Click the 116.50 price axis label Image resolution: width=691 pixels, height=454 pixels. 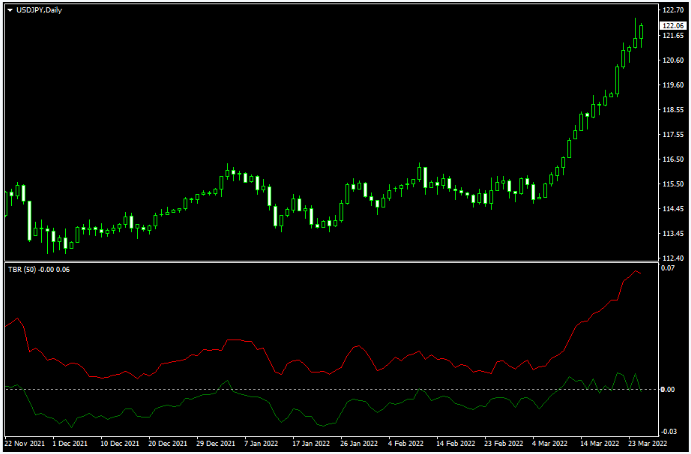coord(672,159)
